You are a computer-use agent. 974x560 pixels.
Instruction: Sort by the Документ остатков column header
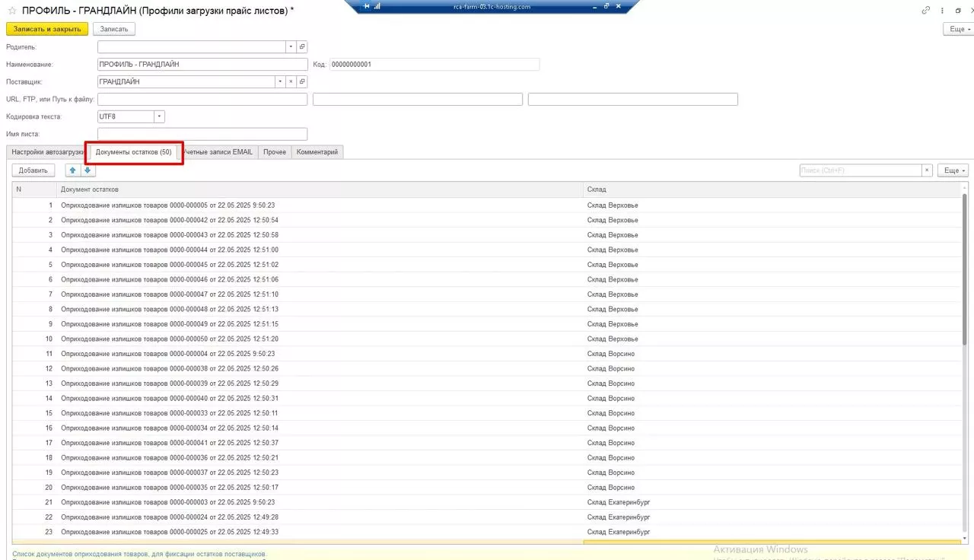tap(320, 189)
